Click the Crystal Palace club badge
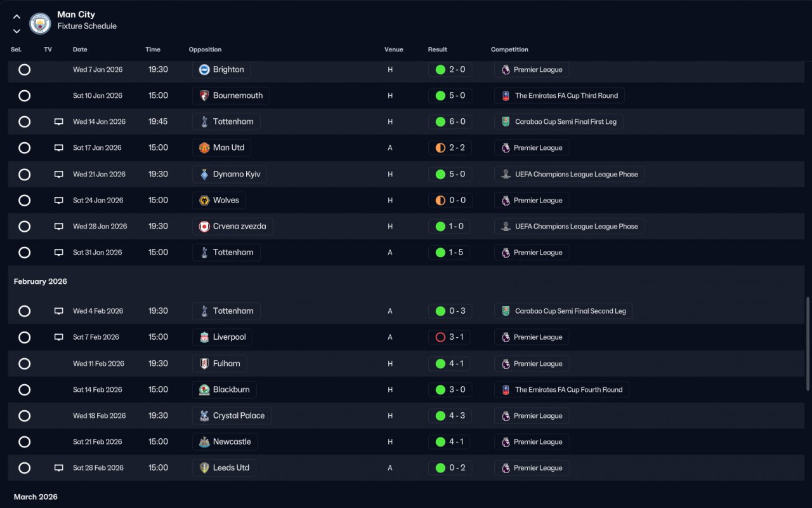This screenshot has height=508, width=812. 204,416
